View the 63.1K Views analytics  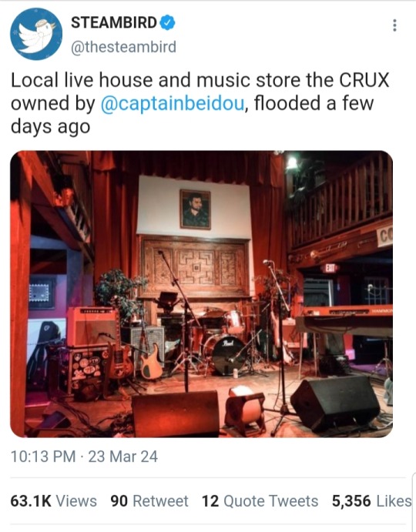coord(54,501)
